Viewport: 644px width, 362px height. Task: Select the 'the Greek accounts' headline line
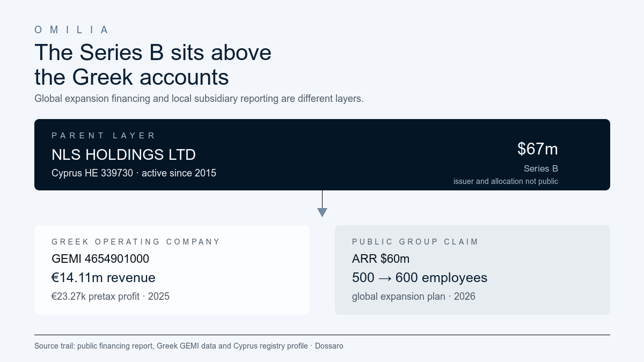[x=131, y=77]
